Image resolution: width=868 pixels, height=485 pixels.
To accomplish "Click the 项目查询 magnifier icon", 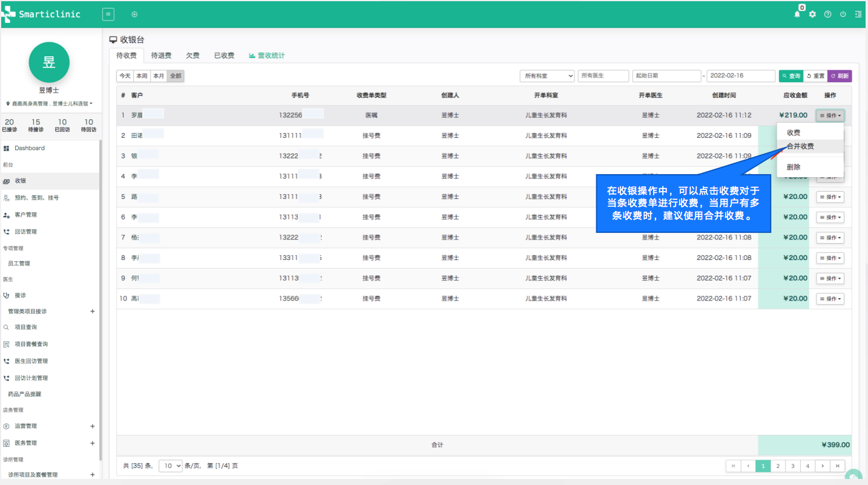I will [x=6, y=327].
